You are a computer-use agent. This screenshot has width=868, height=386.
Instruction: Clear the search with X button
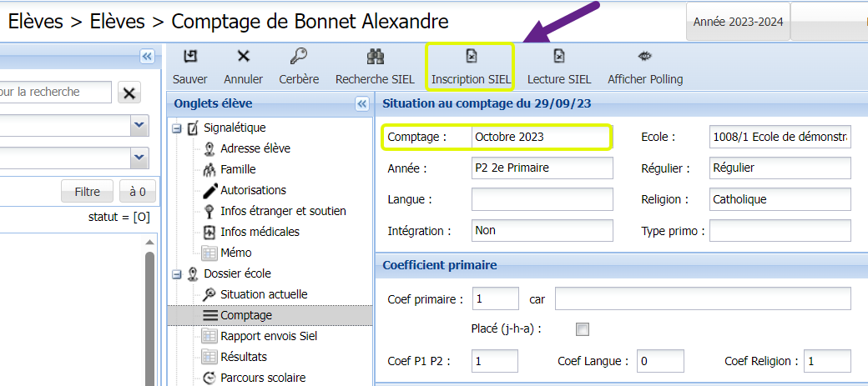(129, 93)
